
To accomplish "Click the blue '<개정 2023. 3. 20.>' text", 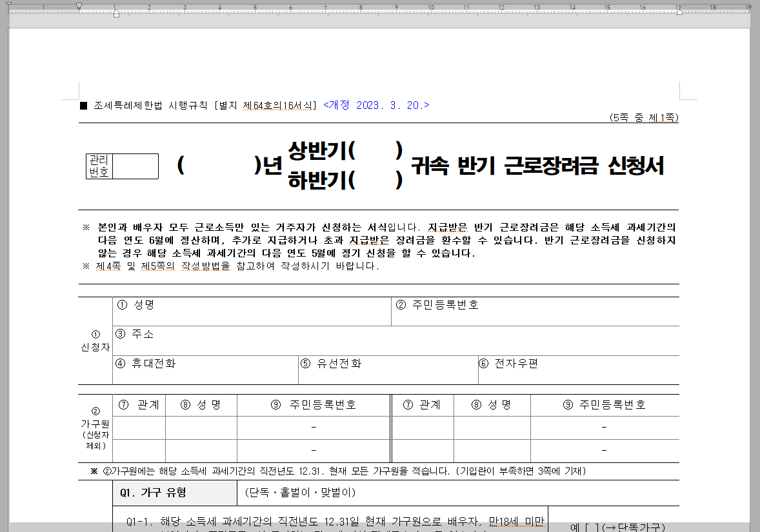I will pos(376,105).
